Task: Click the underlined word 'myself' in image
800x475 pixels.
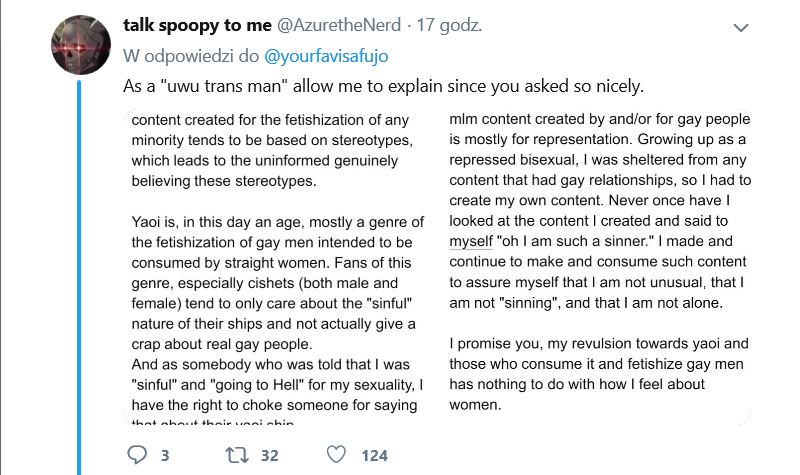Action: pos(471,241)
